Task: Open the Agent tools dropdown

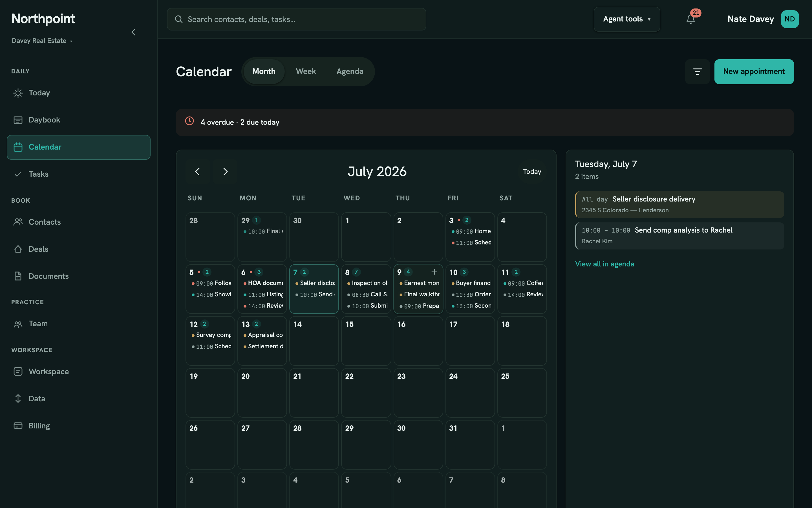Action: click(x=627, y=19)
